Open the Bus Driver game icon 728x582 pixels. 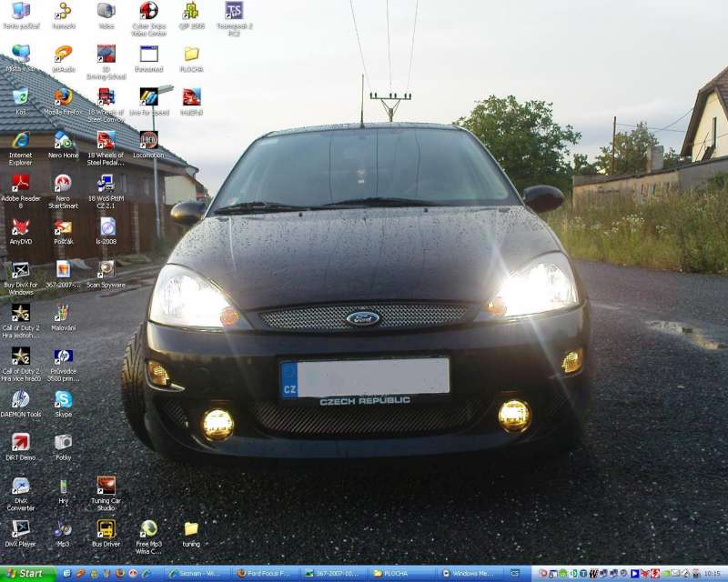tap(106, 528)
